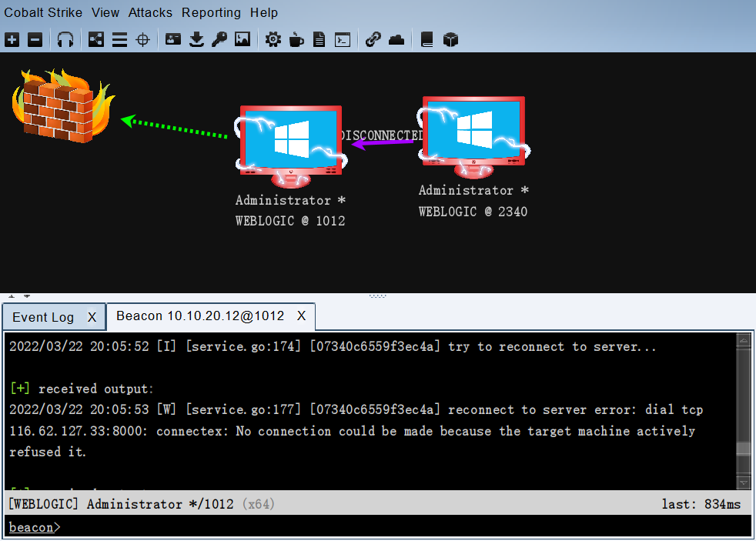Viewport: 756px width, 541px height.
Task: Switch to pivot graph view icon
Action: coord(96,39)
